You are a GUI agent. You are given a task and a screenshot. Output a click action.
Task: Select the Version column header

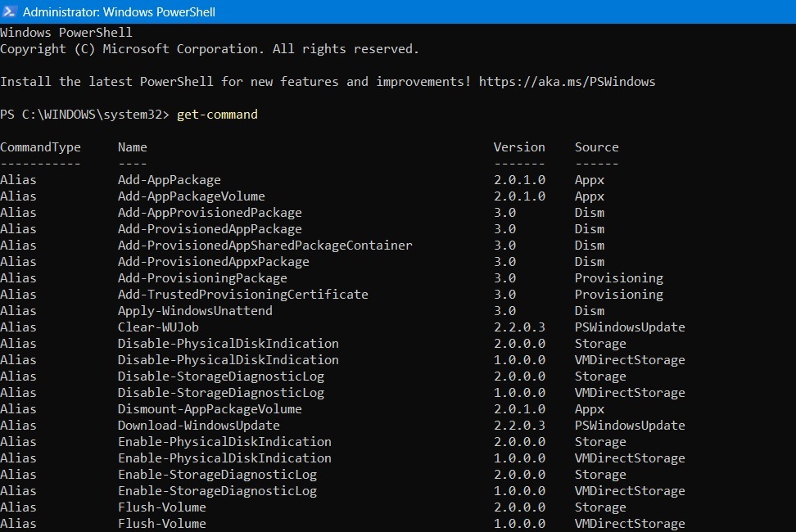[x=519, y=147]
